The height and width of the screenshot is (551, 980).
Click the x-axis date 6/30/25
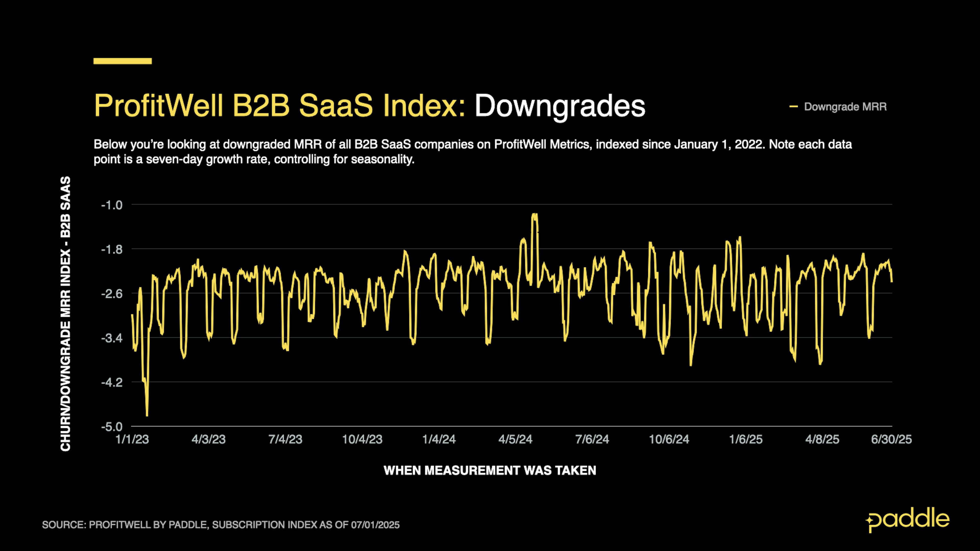click(891, 440)
